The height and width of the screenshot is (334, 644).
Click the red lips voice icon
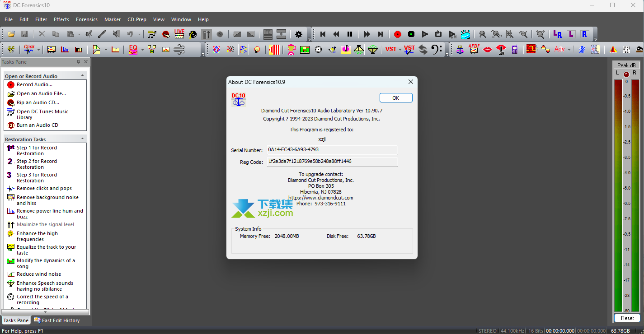pos(487,50)
